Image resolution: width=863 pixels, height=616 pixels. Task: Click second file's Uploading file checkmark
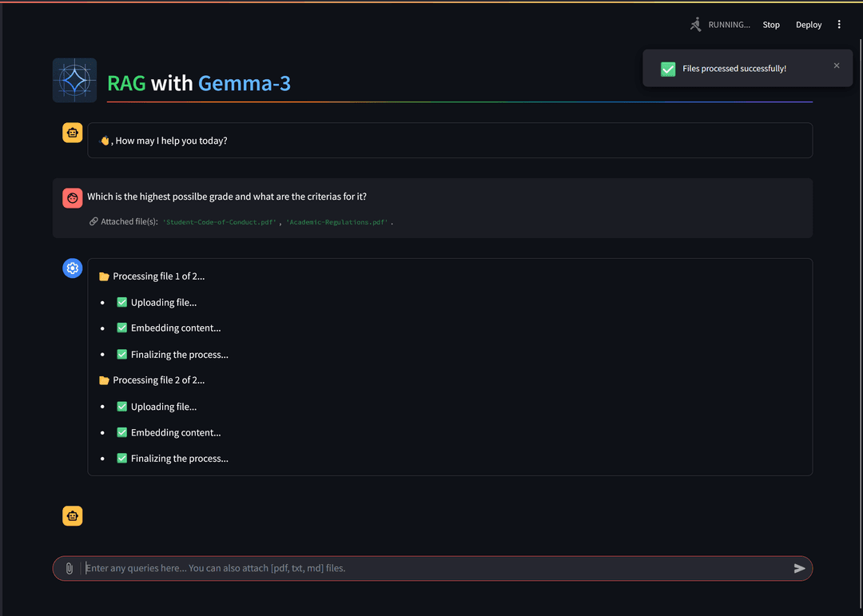[x=122, y=406]
